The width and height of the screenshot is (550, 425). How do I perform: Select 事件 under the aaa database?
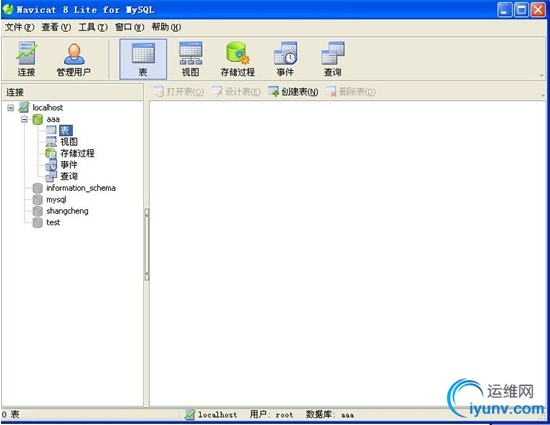pyautogui.click(x=69, y=164)
